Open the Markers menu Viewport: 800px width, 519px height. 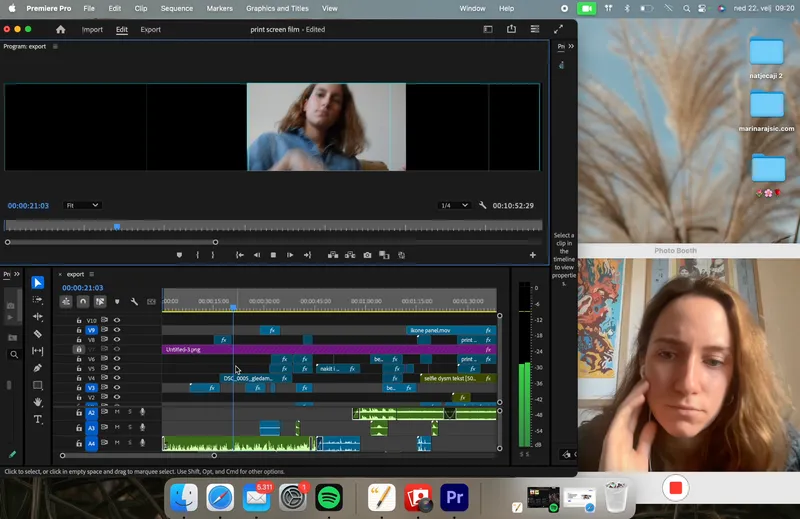click(219, 8)
